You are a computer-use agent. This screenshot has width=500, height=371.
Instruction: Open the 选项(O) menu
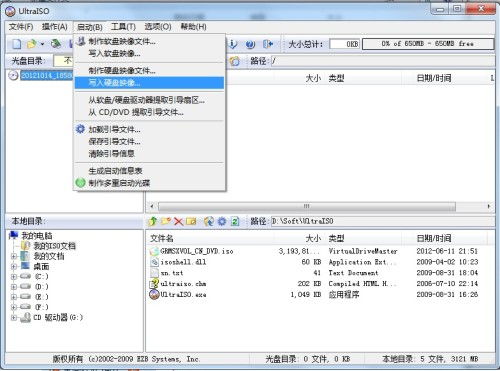coord(158,27)
